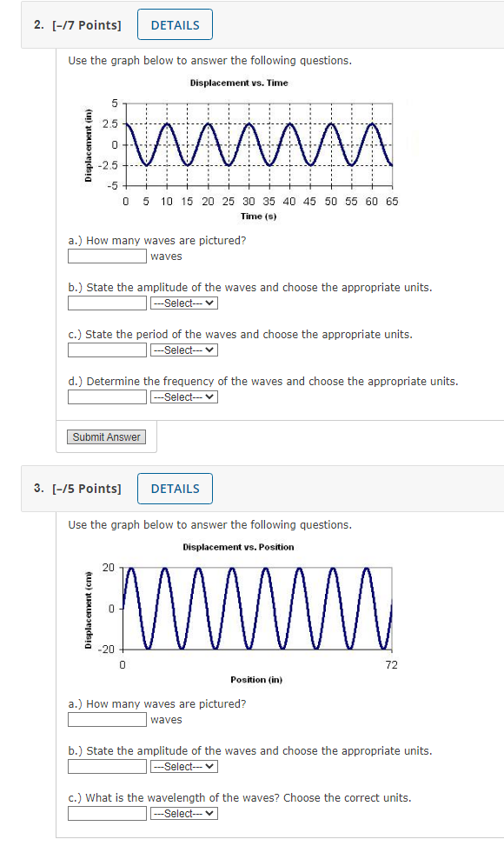Open the units dropdown for question 3 wavelength

pyautogui.click(x=184, y=813)
